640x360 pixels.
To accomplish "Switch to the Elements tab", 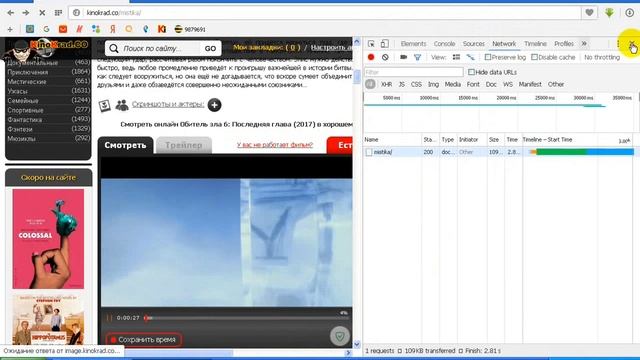I will (x=413, y=44).
